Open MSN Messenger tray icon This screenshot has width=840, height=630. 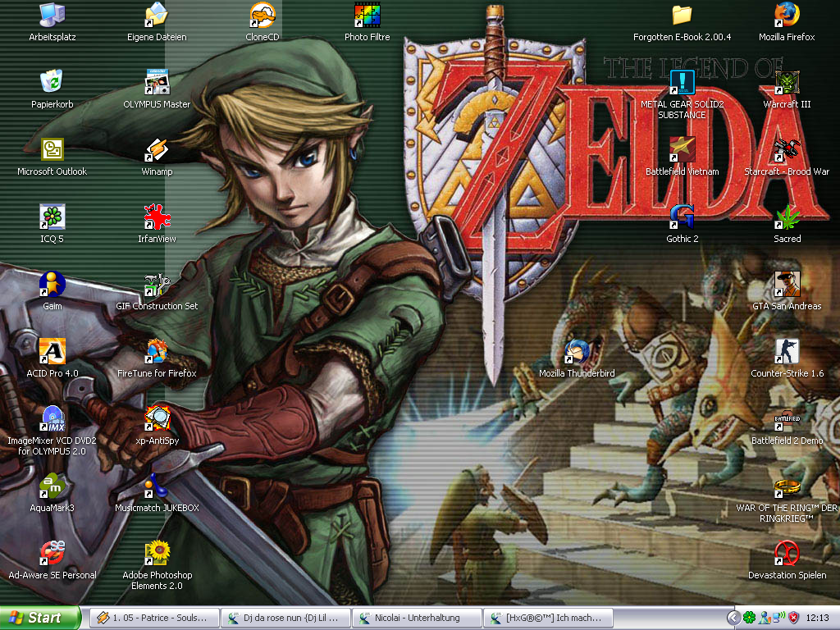(x=765, y=618)
